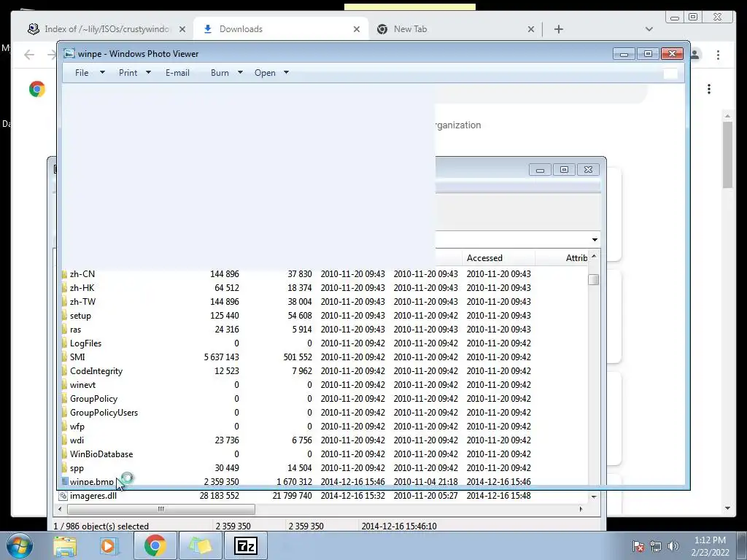Select the winpe.bmp file row
The image size is (747, 560).
click(x=324, y=481)
